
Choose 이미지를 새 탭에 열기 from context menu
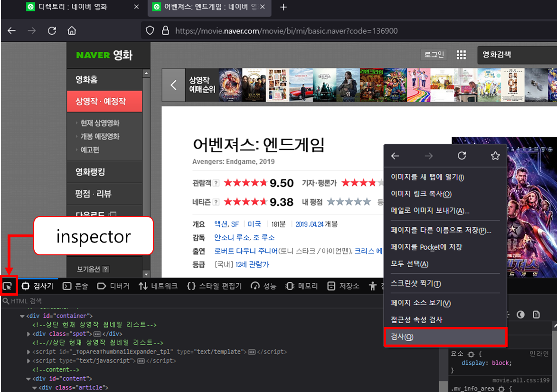445,177
